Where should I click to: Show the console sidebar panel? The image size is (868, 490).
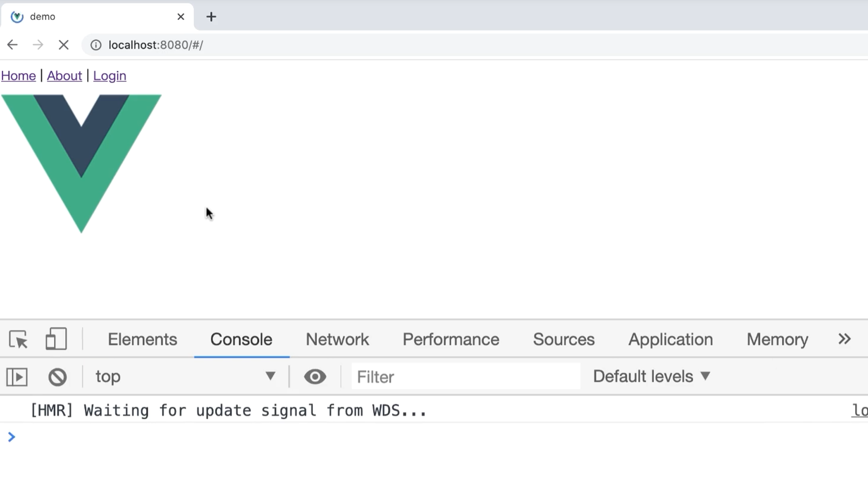pos(17,377)
